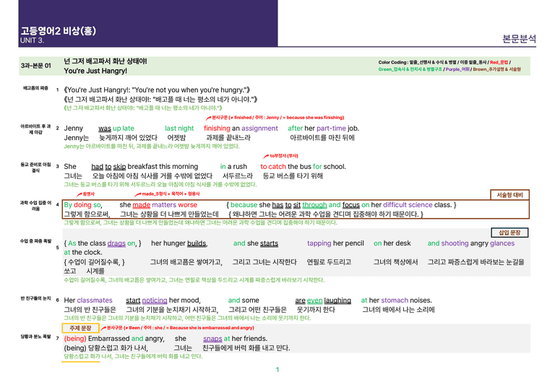Click the Korean title '넌 그저 배고파서 화난 상태야!'
Image resolution: width=555 pixels, height=392 pixels.
[x=105, y=61]
